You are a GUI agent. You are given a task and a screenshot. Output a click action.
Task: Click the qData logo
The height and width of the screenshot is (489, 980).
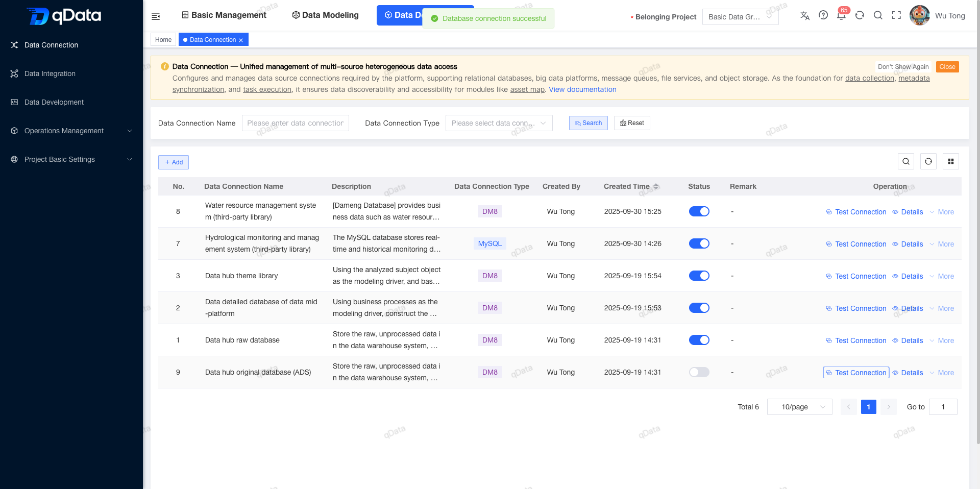pos(64,16)
